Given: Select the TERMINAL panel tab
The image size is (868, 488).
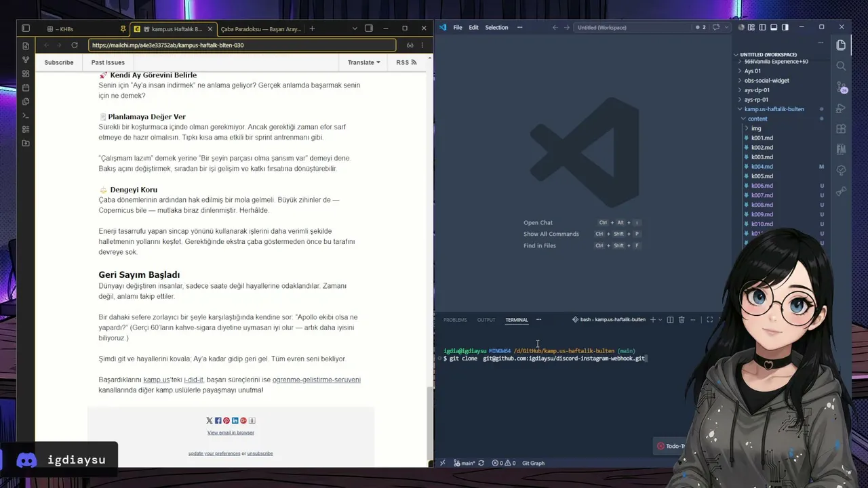Looking at the screenshot, I should (x=516, y=320).
